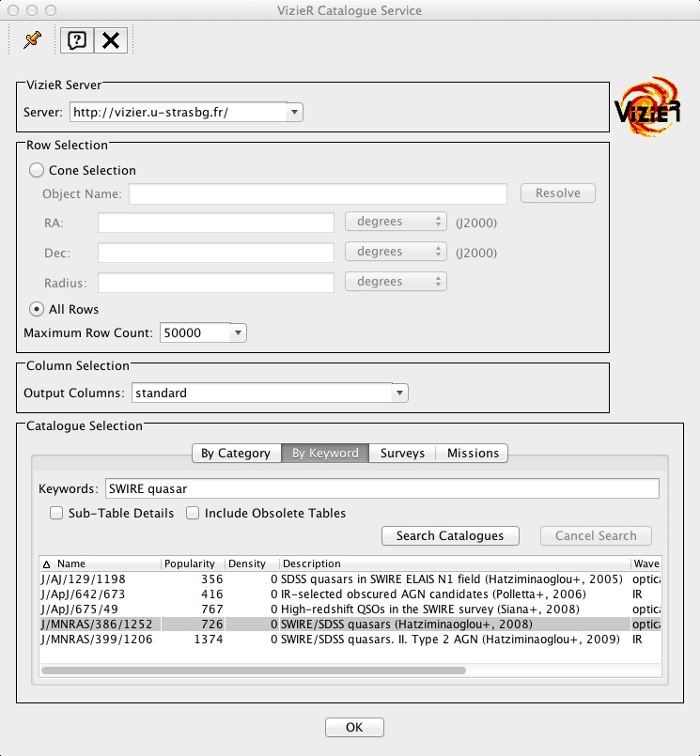Click the Dec input field
This screenshot has width=700, height=756.
tap(216, 253)
